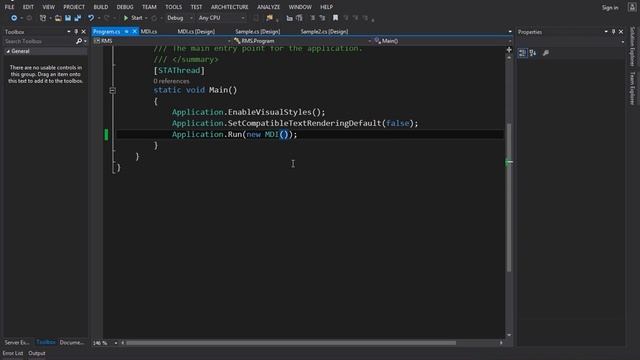Pin the Properties panel

[613, 31]
